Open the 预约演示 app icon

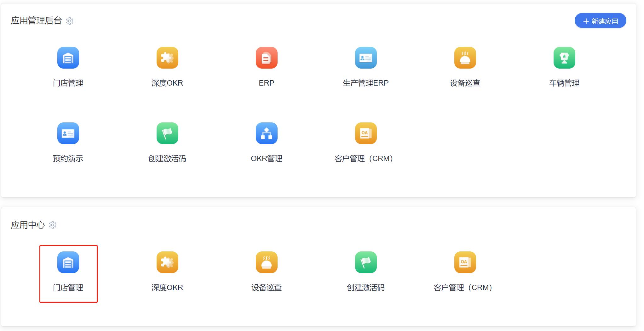68,133
